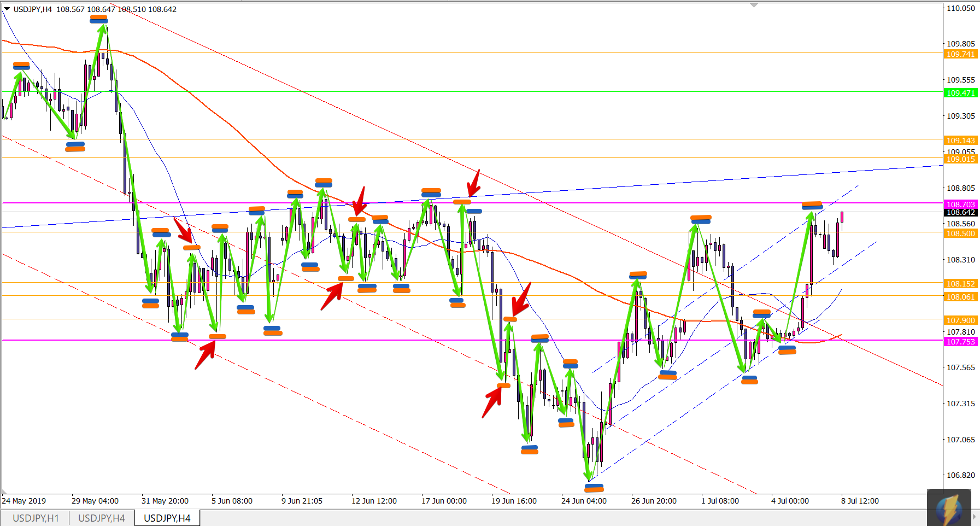Click the 109.805 price scale value
The width and height of the screenshot is (980, 526).
[960, 44]
